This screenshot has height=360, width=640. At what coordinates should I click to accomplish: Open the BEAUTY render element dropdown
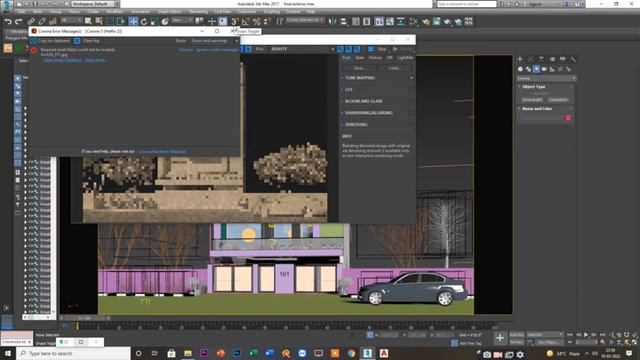tap(302, 49)
